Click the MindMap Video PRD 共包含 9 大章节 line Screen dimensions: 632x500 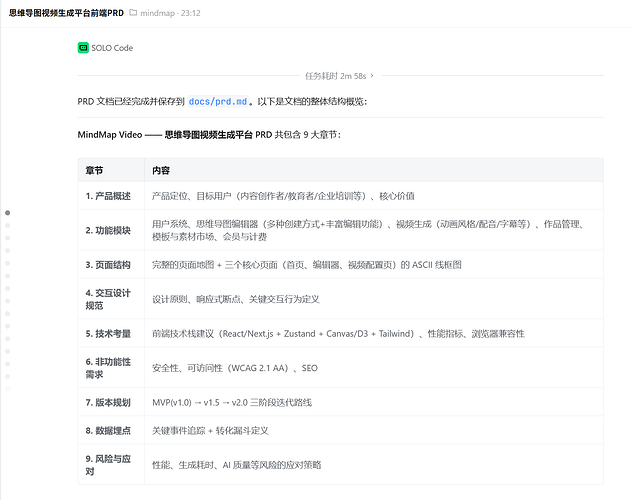(x=209, y=135)
